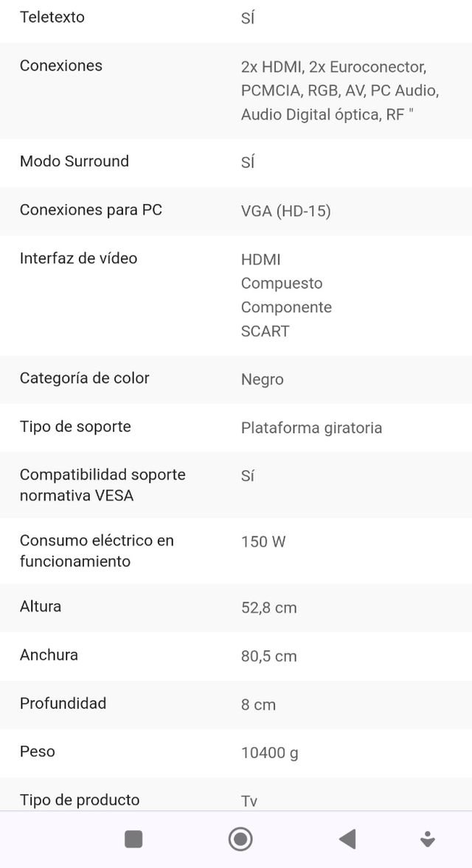Tap the 52,8 cm height value
The height and width of the screenshot is (868, 472).
pos(268,608)
